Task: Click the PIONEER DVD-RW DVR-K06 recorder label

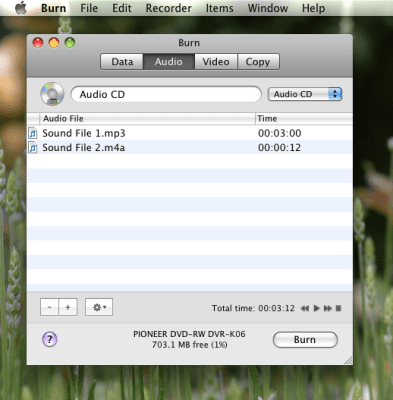Action: click(x=189, y=334)
